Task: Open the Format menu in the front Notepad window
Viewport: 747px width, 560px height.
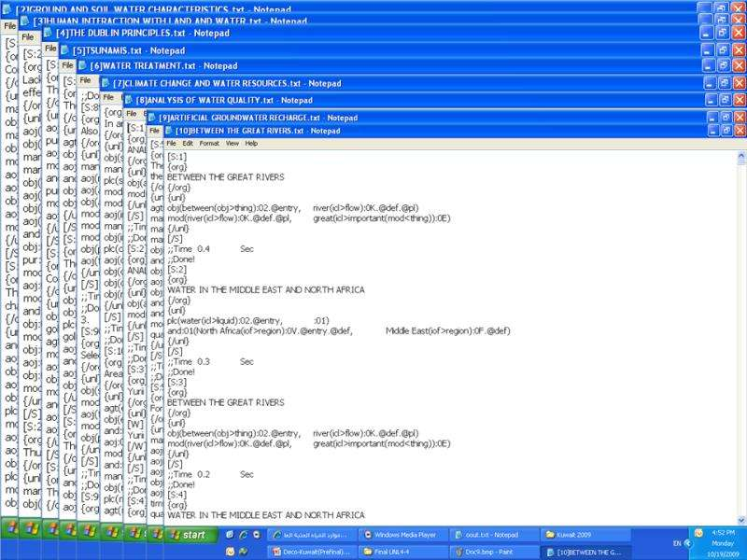Action: click(209, 144)
